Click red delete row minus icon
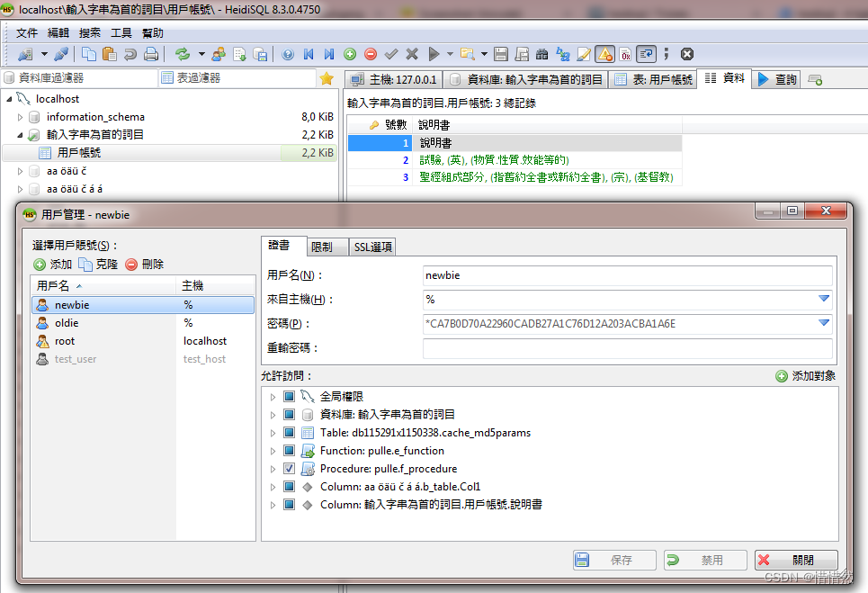The height and width of the screenshot is (593, 868). [371, 54]
